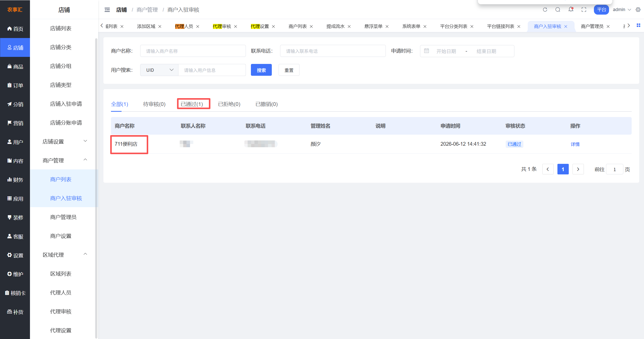
Task: Switch to the 平台分类列表 page tab
Action: 454,26
